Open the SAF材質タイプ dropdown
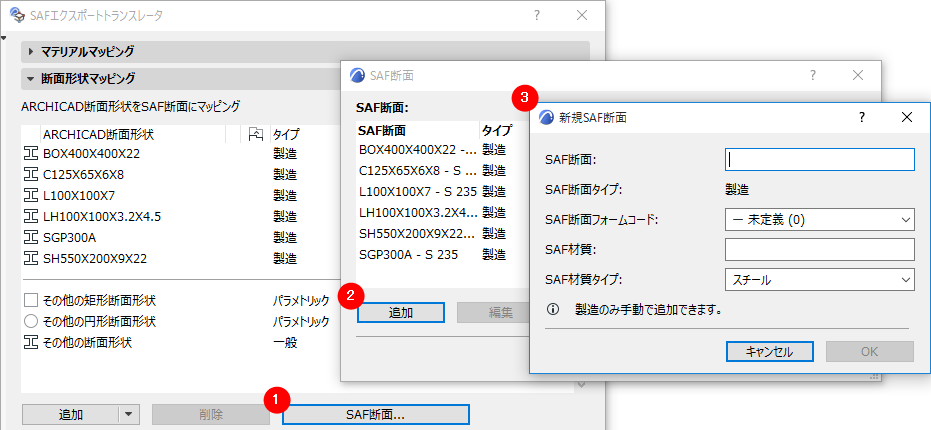 [x=819, y=280]
